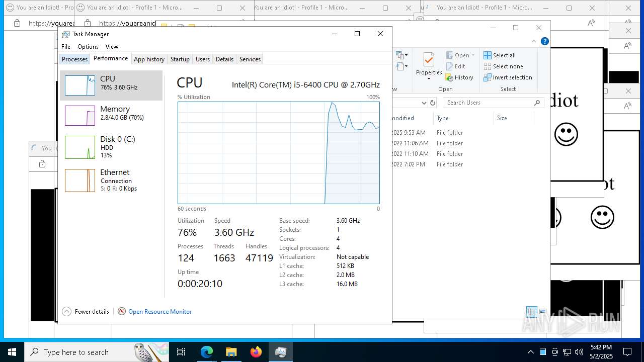The height and width of the screenshot is (362, 644).
Task: Sort Explorer list by Size column
Action: point(502,118)
